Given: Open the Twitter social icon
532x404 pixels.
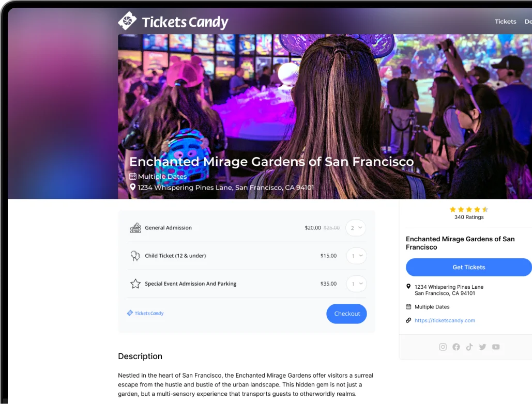Looking at the screenshot, I should 482,347.
